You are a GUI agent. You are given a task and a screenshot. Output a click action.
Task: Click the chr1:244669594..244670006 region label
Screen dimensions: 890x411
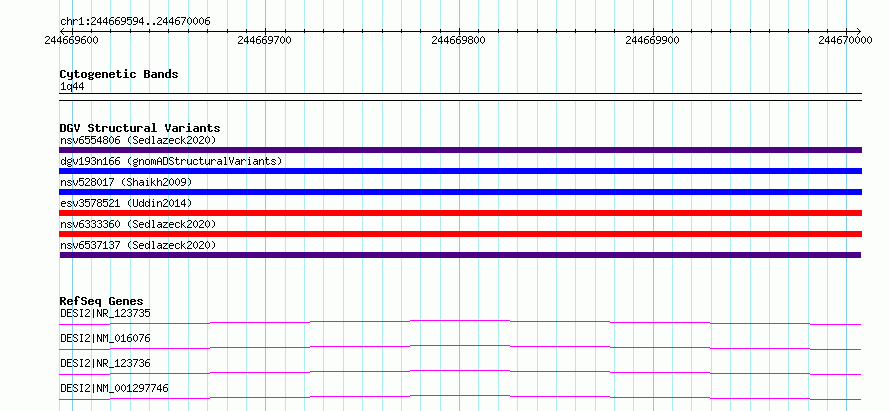click(x=135, y=22)
